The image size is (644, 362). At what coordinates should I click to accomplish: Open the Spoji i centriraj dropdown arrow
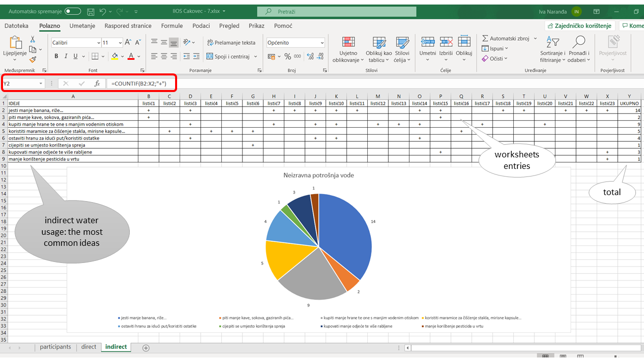(x=256, y=56)
